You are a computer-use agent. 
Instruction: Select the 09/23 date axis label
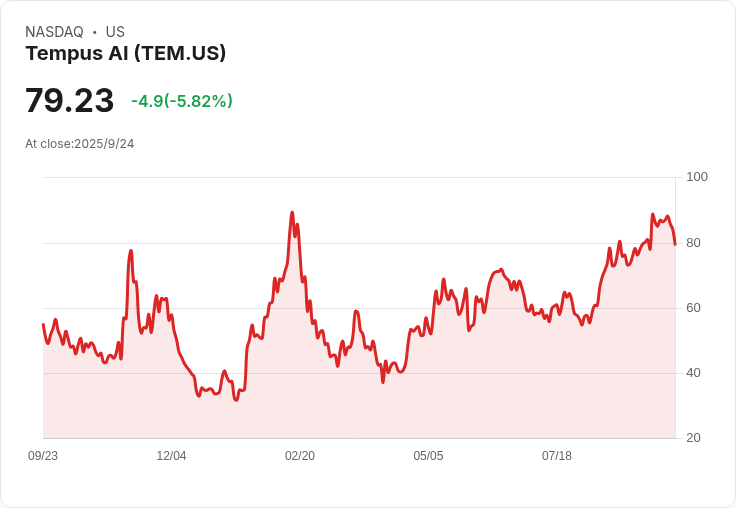coord(43,456)
